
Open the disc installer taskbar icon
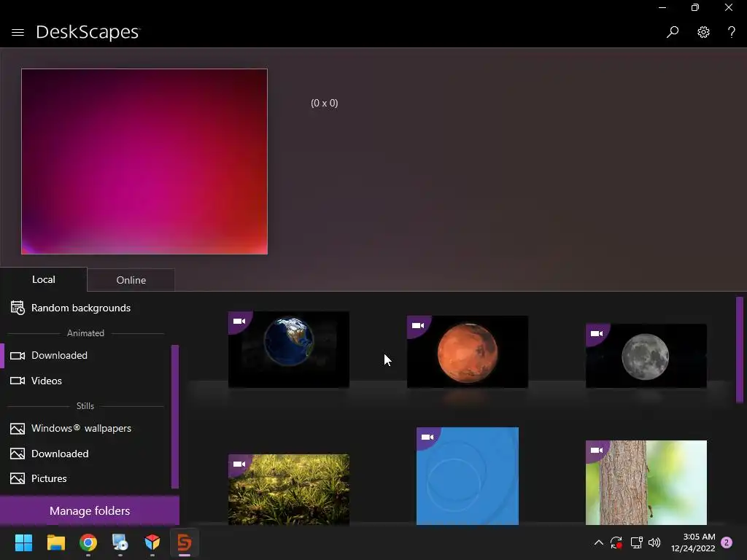[120, 542]
